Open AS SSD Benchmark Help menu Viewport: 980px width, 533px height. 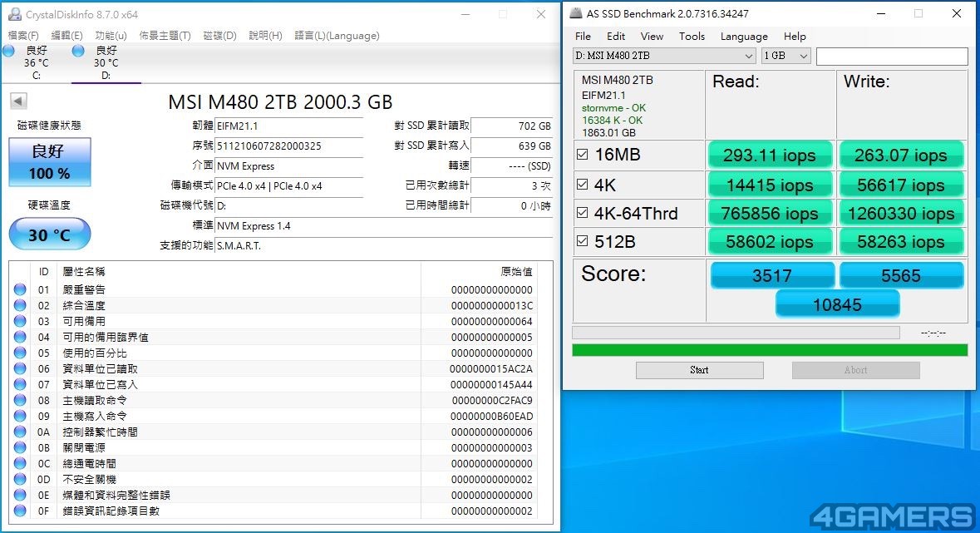tap(795, 37)
